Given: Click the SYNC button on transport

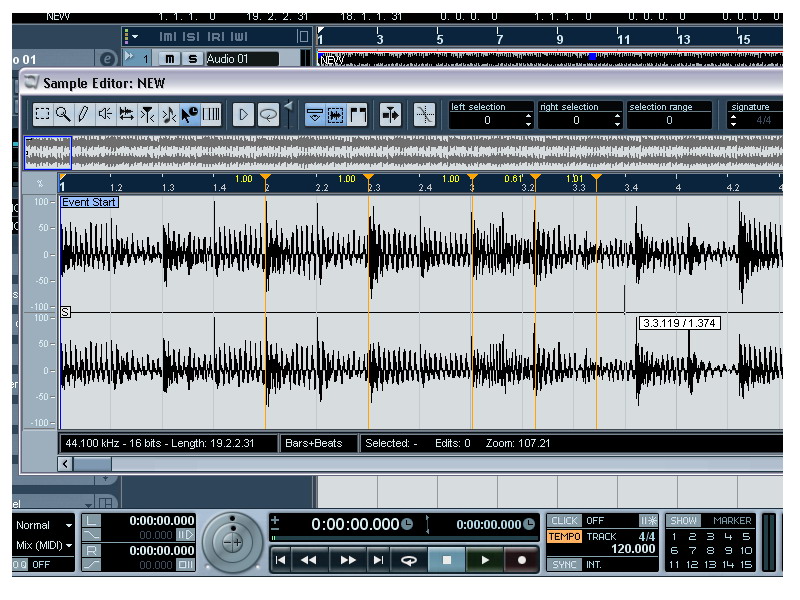Looking at the screenshot, I should (x=565, y=564).
